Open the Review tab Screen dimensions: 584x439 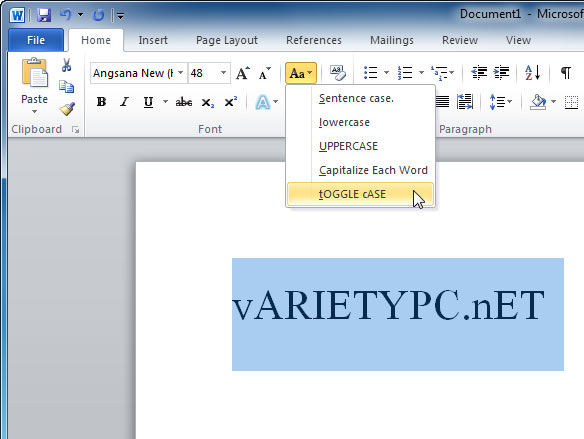click(460, 40)
